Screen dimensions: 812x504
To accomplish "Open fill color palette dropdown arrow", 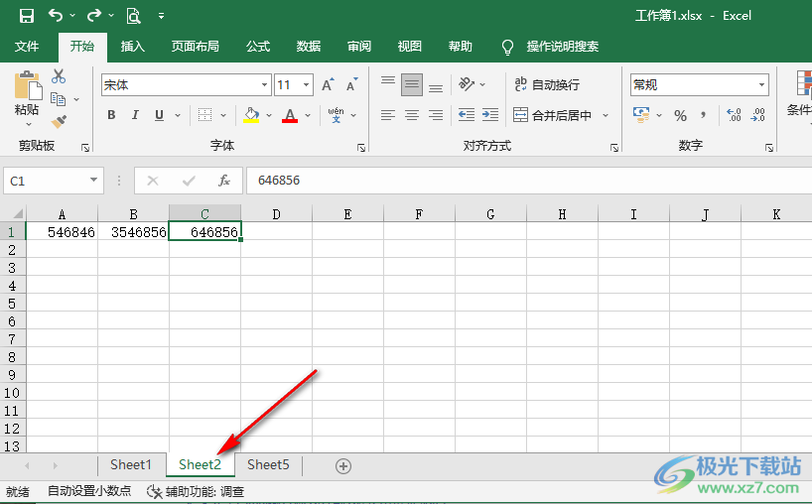I will [269, 115].
